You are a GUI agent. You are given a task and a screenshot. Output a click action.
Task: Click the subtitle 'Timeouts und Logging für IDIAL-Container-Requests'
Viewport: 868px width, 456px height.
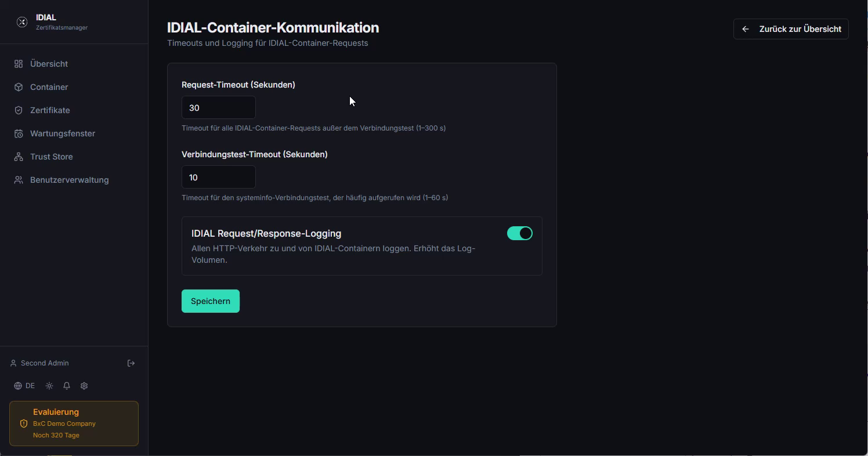pyautogui.click(x=267, y=43)
